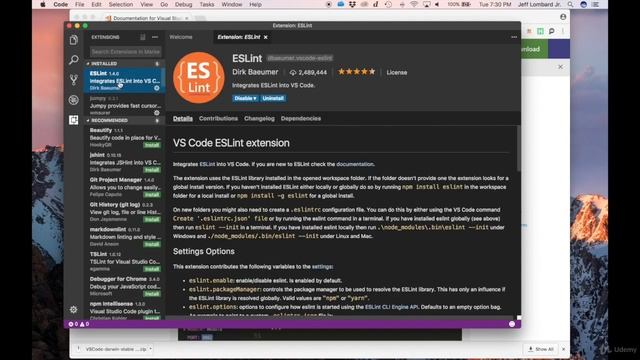The height and width of the screenshot is (360, 640).
Task: Click the ESLint download count icon
Action: (293, 72)
